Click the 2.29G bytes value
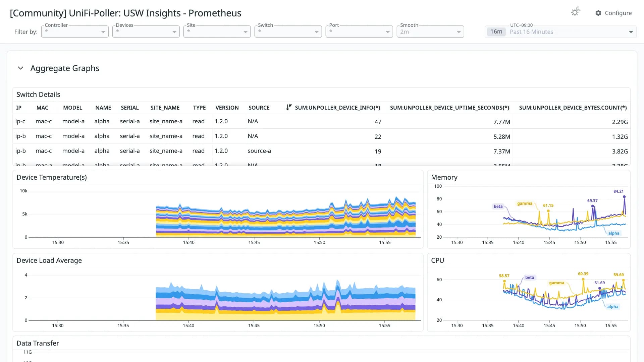Screen dimensions: 644x362 pos(620,122)
